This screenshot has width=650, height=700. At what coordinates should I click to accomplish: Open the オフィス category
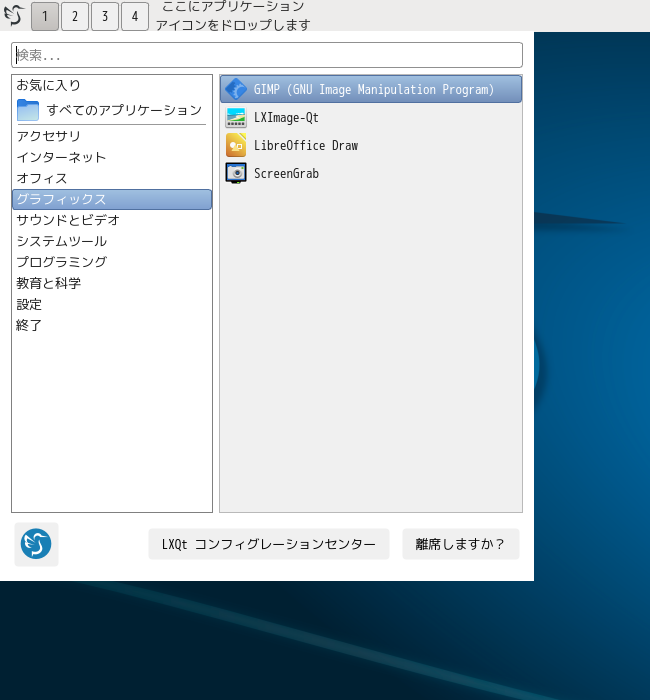[112, 178]
